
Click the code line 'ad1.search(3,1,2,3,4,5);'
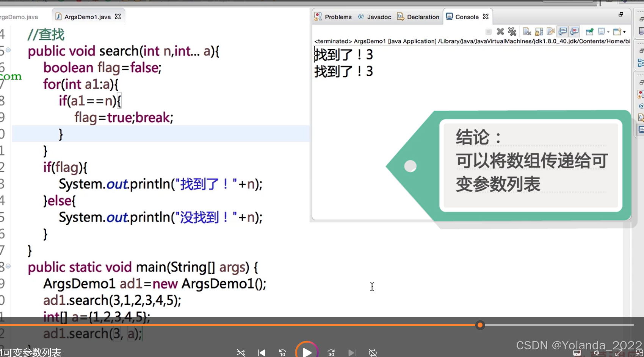[x=112, y=300]
